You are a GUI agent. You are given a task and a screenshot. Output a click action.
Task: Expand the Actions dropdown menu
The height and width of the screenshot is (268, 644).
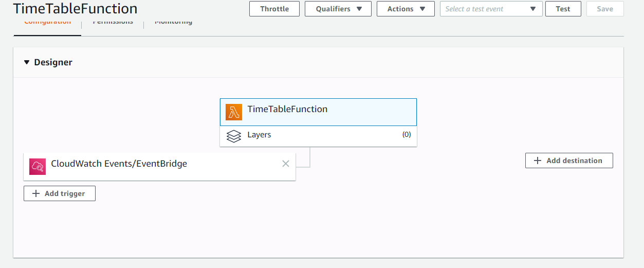click(x=406, y=9)
